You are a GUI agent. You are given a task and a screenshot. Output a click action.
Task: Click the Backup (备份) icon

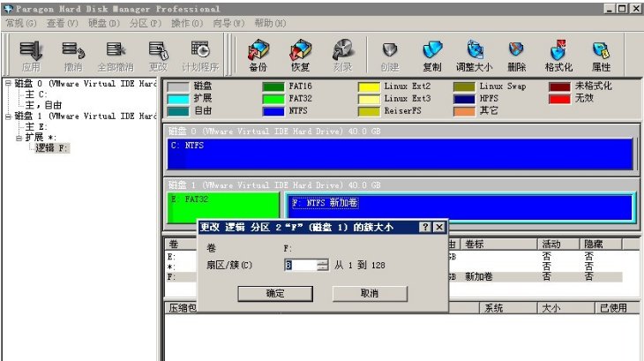(x=258, y=56)
